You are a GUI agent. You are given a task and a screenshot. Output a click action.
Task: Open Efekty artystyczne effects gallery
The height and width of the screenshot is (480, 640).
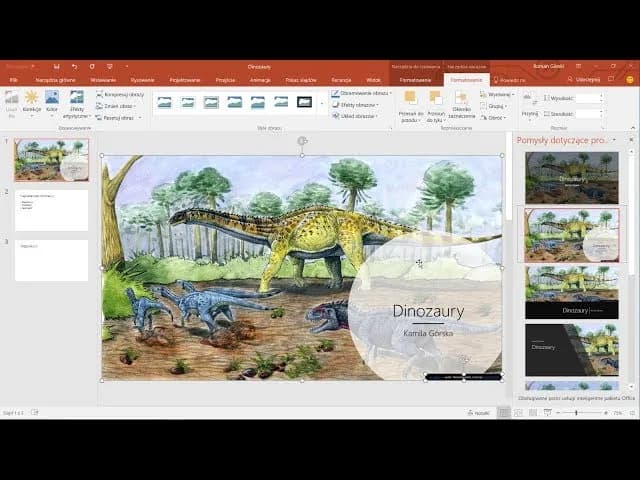pos(76,101)
